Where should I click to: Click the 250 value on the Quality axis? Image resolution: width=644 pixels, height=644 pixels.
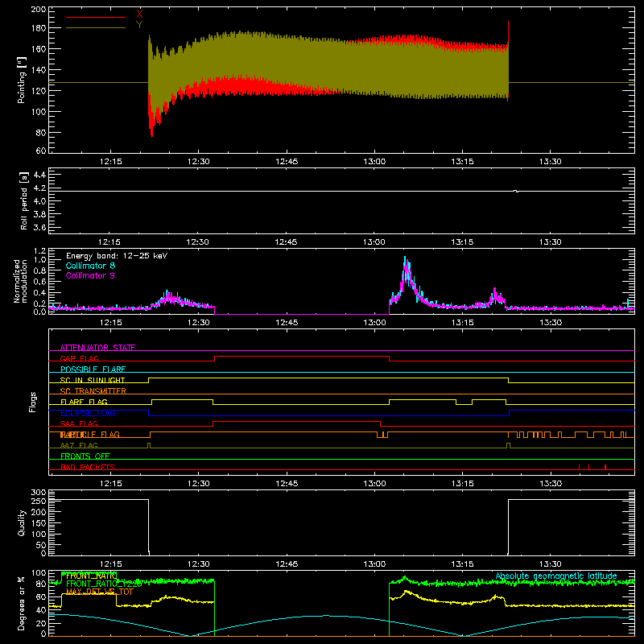(39, 502)
